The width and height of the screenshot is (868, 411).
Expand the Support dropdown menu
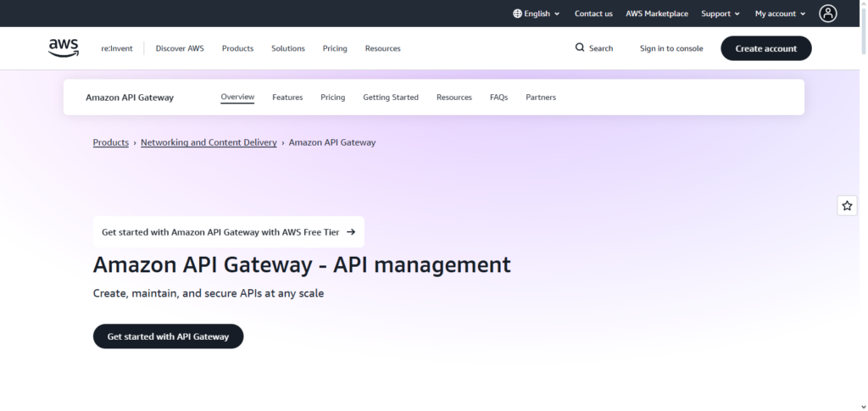(x=721, y=14)
